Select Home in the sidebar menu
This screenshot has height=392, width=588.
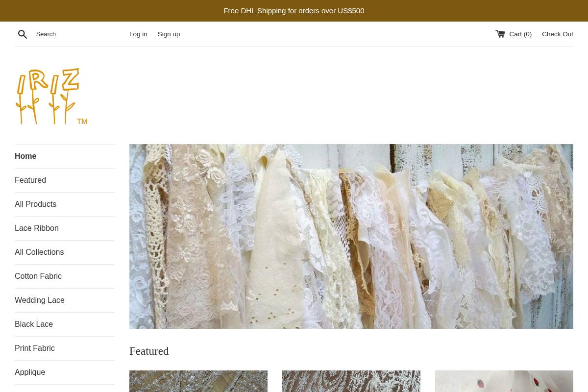pyautogui.click(x=25, y=156)
